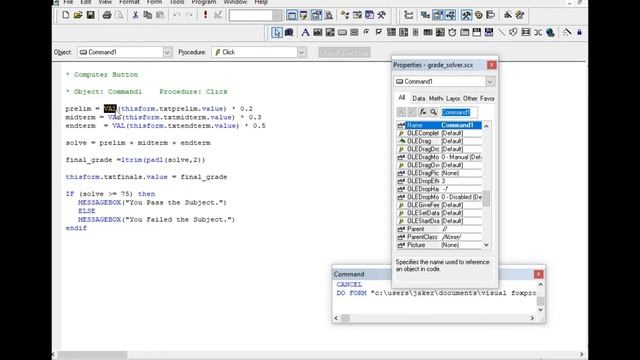This screenshot has width=640, height=360.
Task: Click the CANCEL line in Command window
Action: [349, 284]
